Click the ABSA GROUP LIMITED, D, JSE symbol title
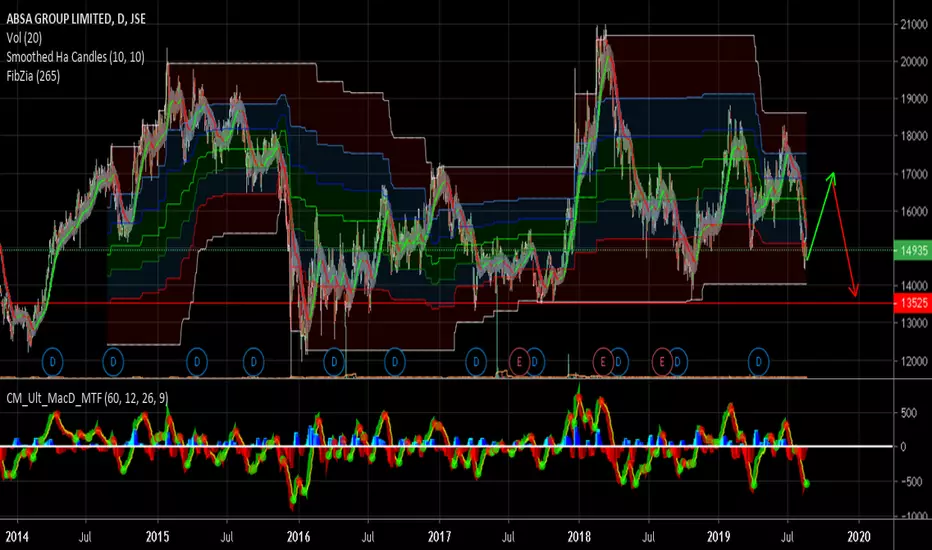This screenshot has height=550, width=932. (x=76, y=19)
